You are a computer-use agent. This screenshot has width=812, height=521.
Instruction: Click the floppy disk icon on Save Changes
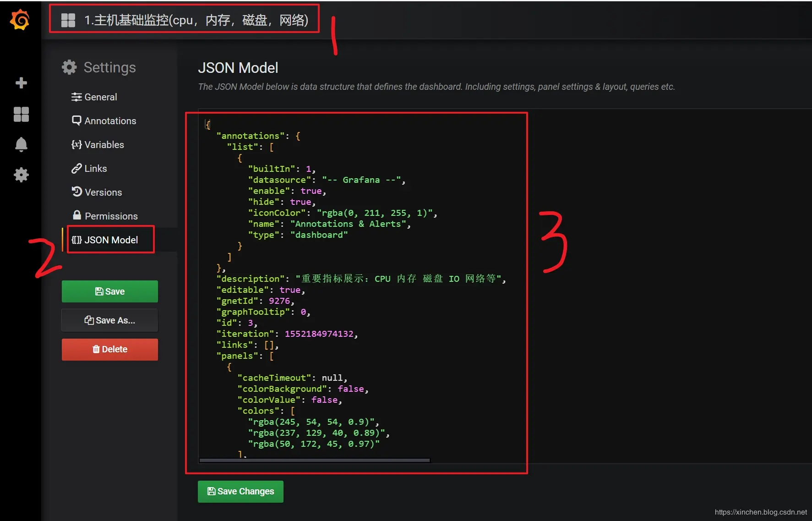pyautogui.click(x=212, y=491)
